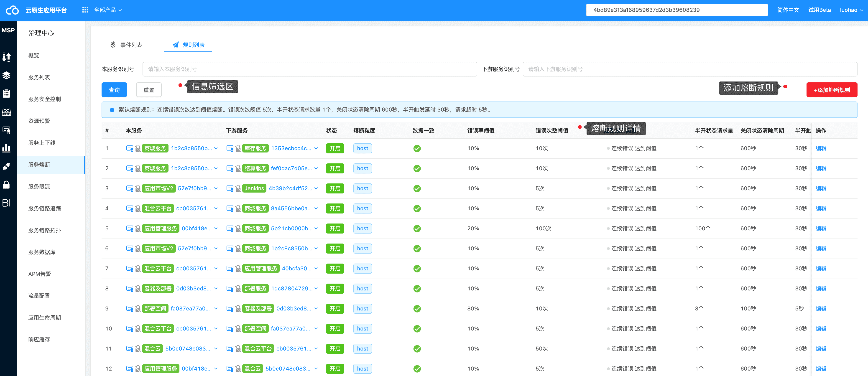Click the 开启 status tag in row 1

[x=335, y=149]
